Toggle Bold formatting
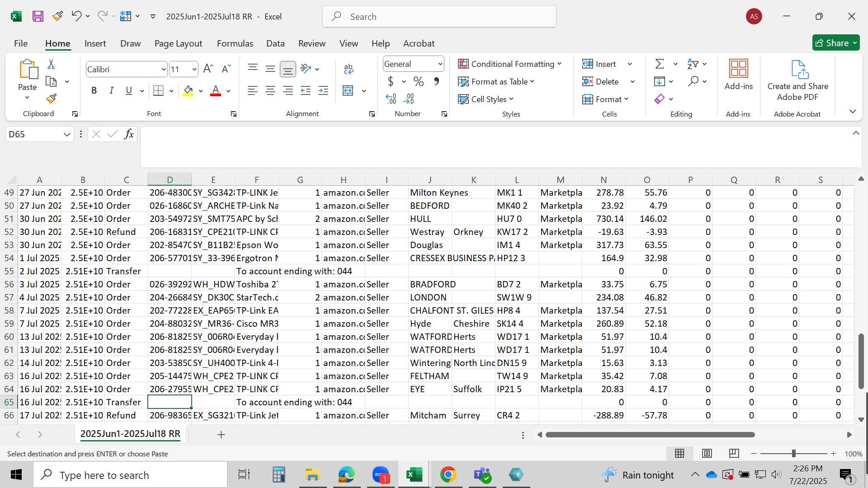This screenshot has height=488, width=868. (94, 91)
